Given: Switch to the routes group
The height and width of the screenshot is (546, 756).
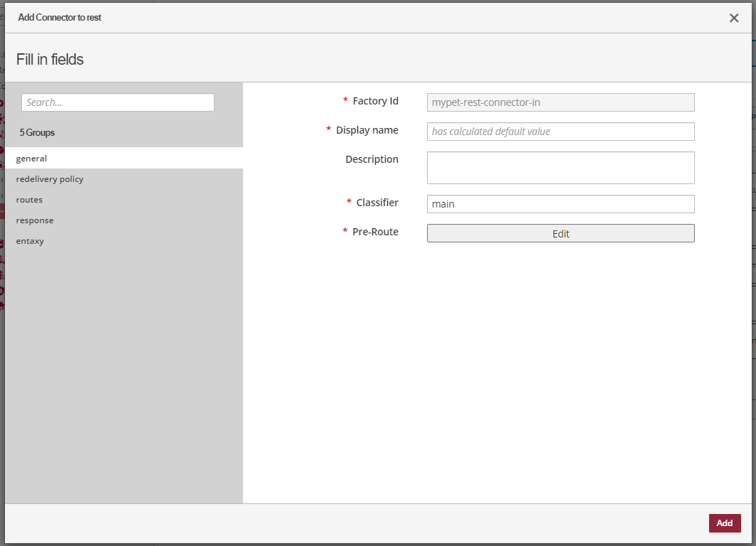Looking at the screenshot, I should [29, 200].
